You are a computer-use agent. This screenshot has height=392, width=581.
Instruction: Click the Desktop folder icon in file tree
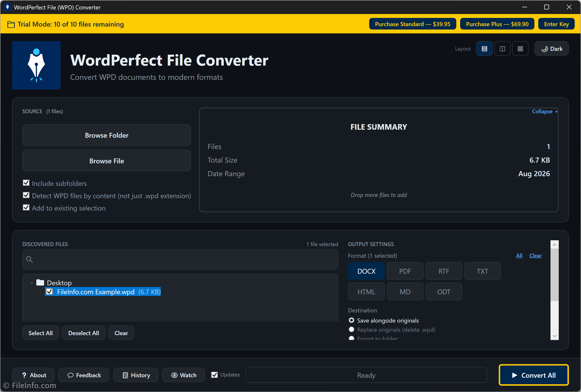(x=40, y=283)
